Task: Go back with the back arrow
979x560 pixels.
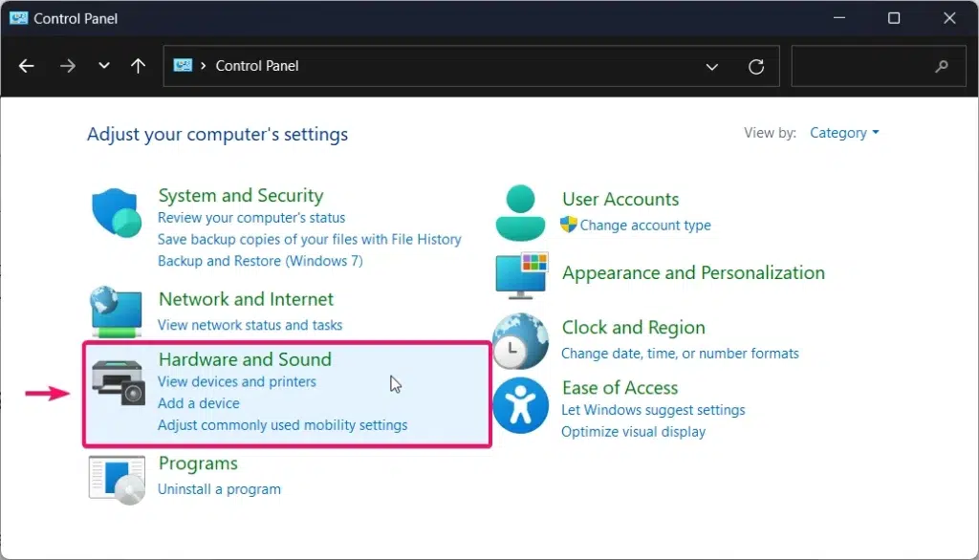Action: click(x=26, y=66)
